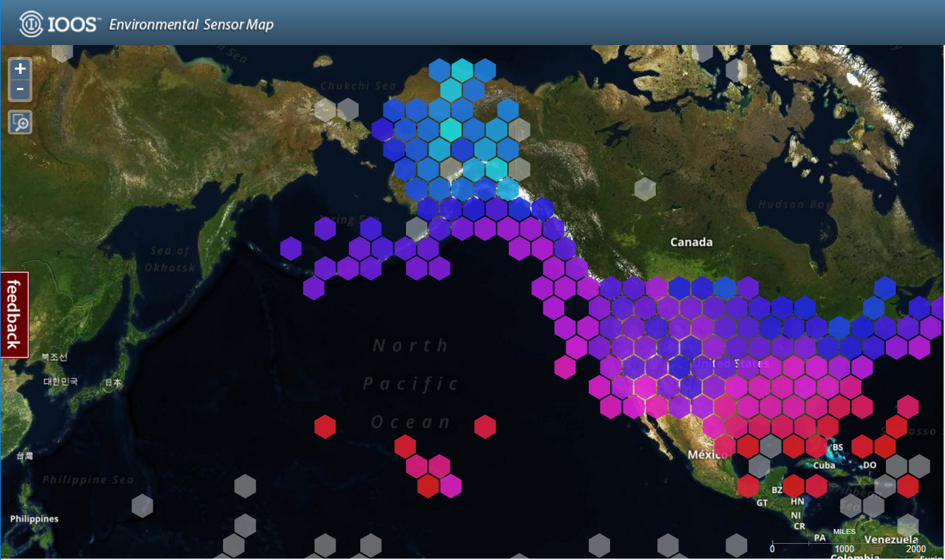Click the Philippine Sea label
Viewport: 945px width, 560px height.
[88, 480]
